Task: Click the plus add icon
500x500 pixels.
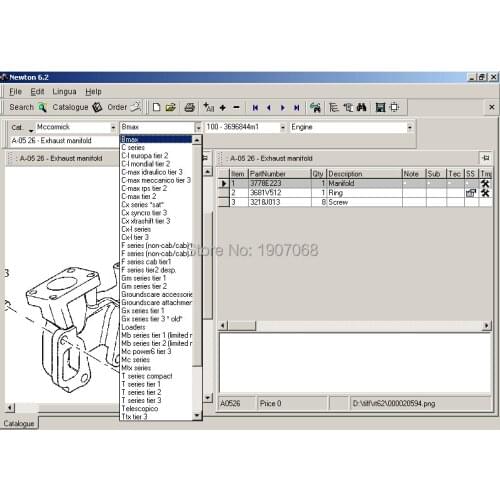Action: coord(223,107)
